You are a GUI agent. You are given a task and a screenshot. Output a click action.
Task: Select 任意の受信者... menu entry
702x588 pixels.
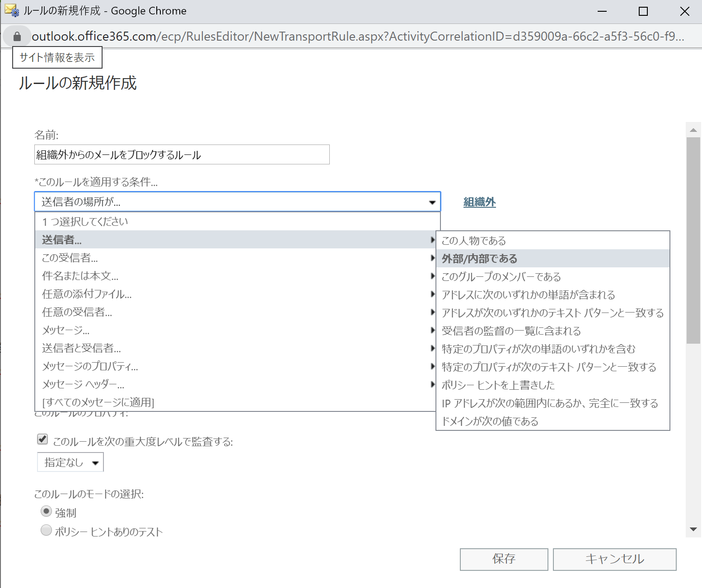(x=235, y=312)
